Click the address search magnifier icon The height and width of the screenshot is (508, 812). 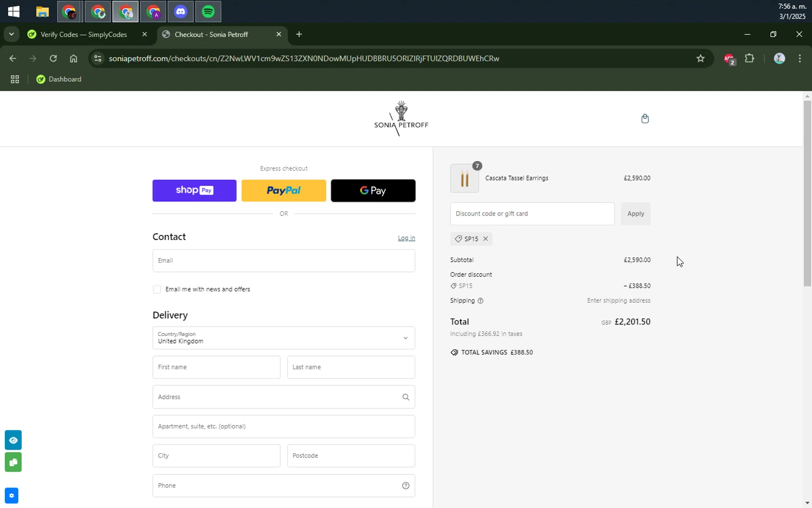point(405,397)
